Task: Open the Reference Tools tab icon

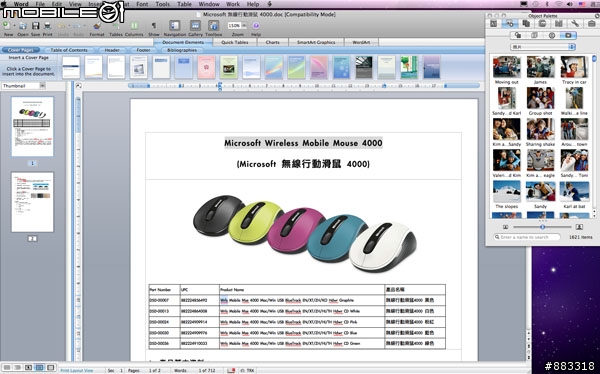Action: pos(559,24)
